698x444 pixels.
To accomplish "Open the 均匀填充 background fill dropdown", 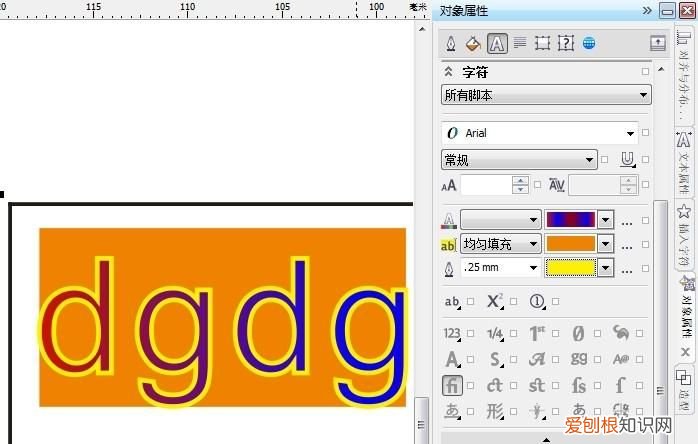I will 501,244.
